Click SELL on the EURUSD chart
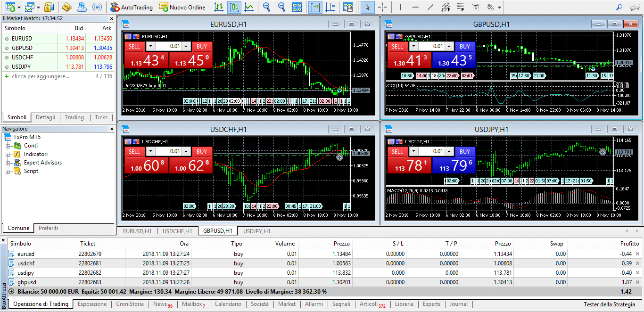Screen dimensions: 644x312 [134, 46]
